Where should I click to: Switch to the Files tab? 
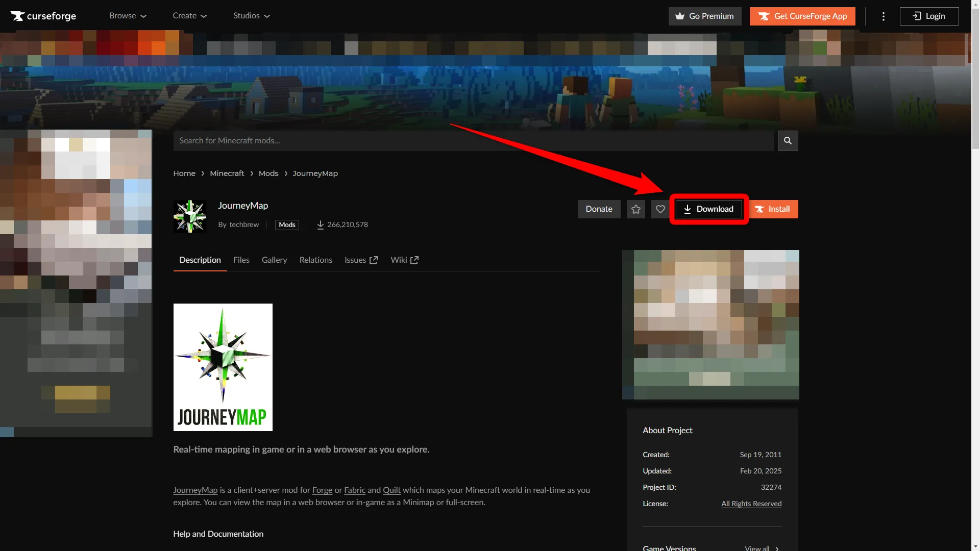241,260
